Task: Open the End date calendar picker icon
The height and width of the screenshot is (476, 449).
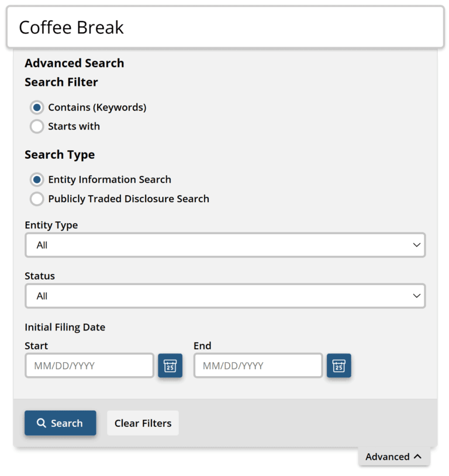Action: point(339,366)
